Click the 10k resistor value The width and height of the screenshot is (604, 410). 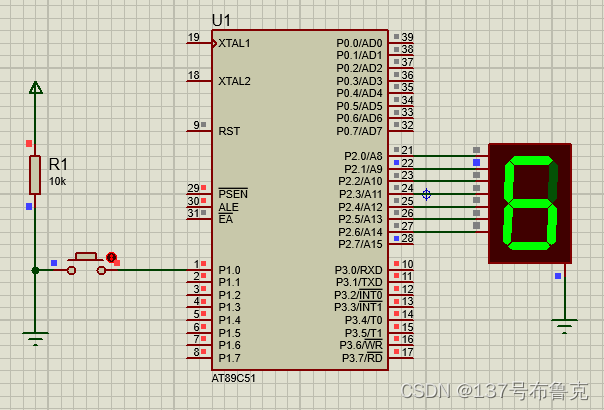tap(57, 181)
